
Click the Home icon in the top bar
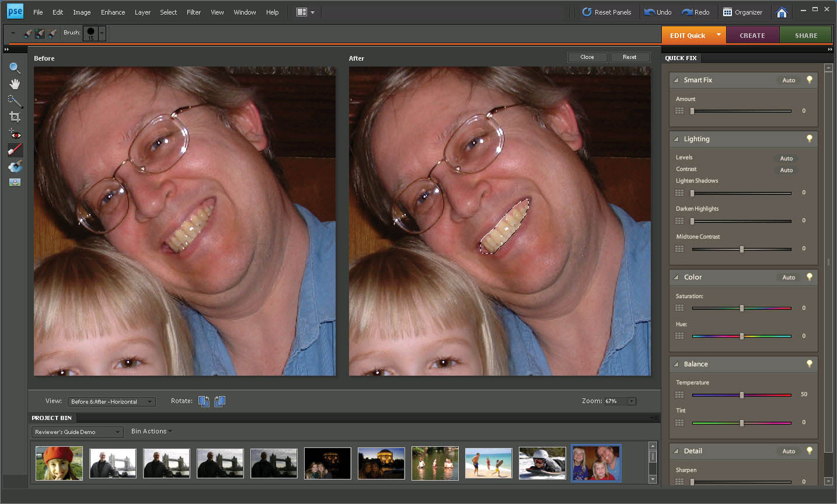point(782,12)
